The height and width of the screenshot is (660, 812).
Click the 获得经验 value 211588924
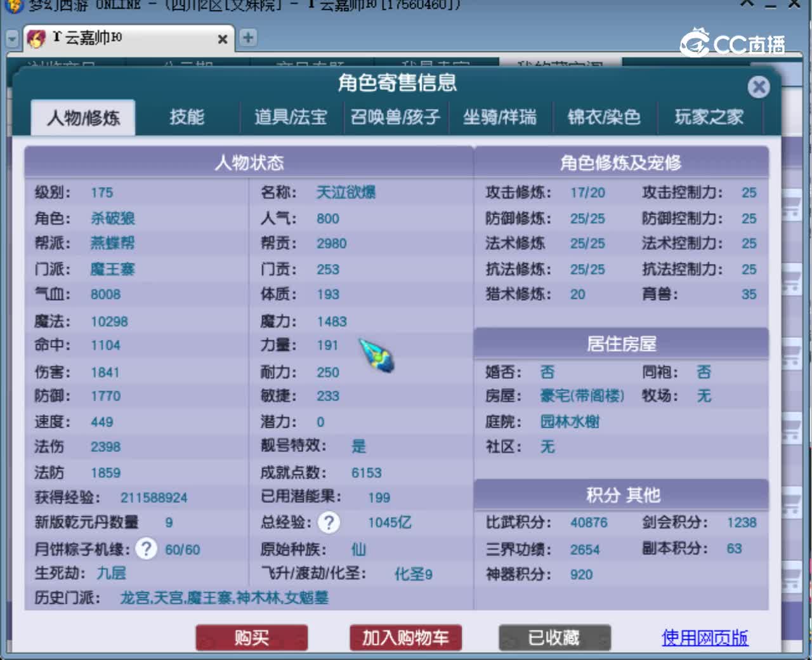pyautogui.click(x=154, y=498)
